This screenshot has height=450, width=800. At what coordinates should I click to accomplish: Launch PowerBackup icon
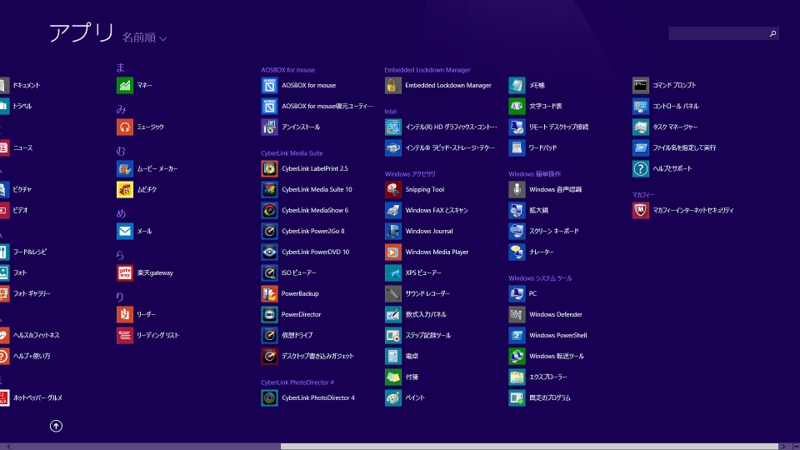pyautogui.click(x=269, y=293)
